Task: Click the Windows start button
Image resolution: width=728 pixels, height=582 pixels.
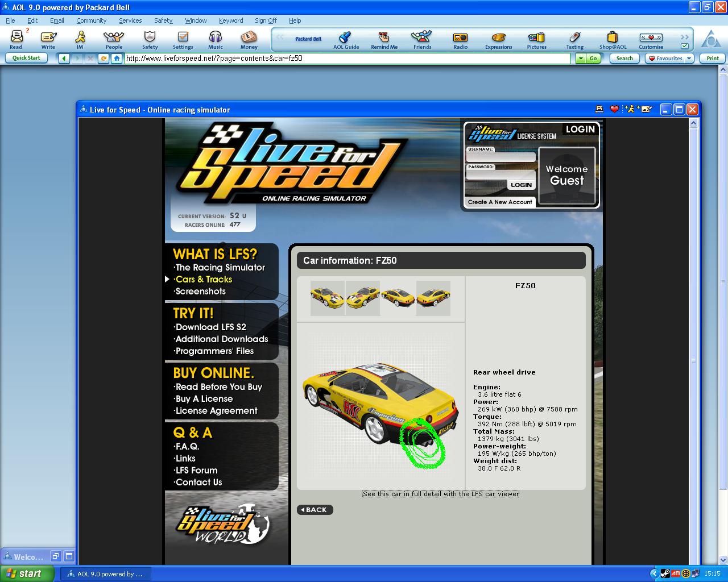Action: tap(27, 573)
